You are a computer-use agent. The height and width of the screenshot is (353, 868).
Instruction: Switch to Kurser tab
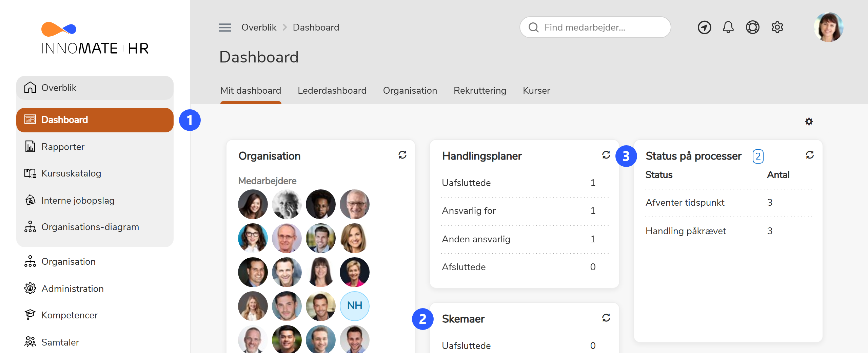[536, 91]
